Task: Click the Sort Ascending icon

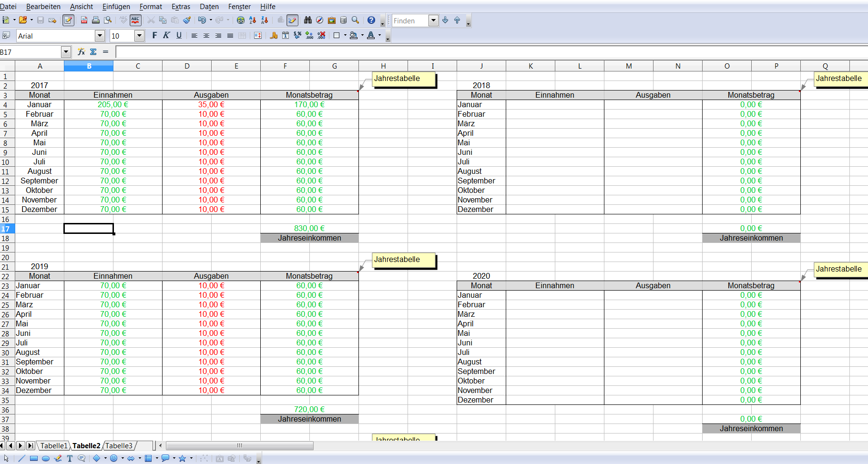Action: click(253, 20)
